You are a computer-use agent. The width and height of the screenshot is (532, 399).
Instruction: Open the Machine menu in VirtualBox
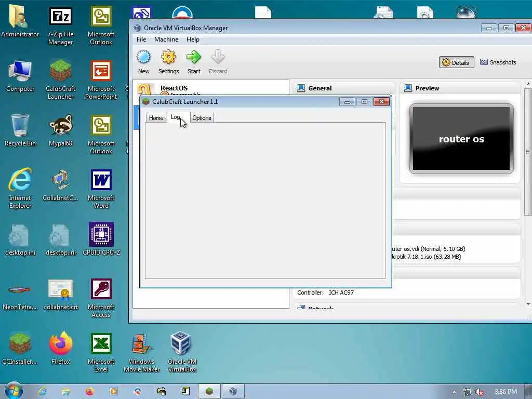[166, 39]
